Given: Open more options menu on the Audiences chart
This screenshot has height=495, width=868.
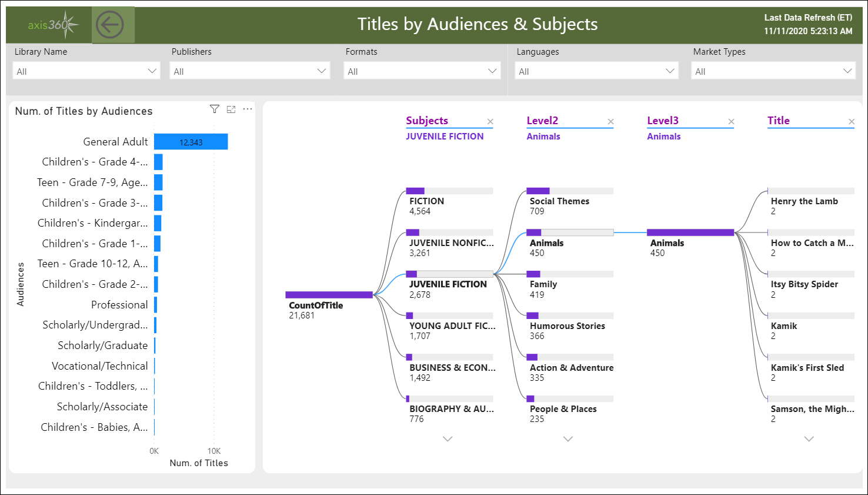Looking at the screenshot, I should (247, 109).
